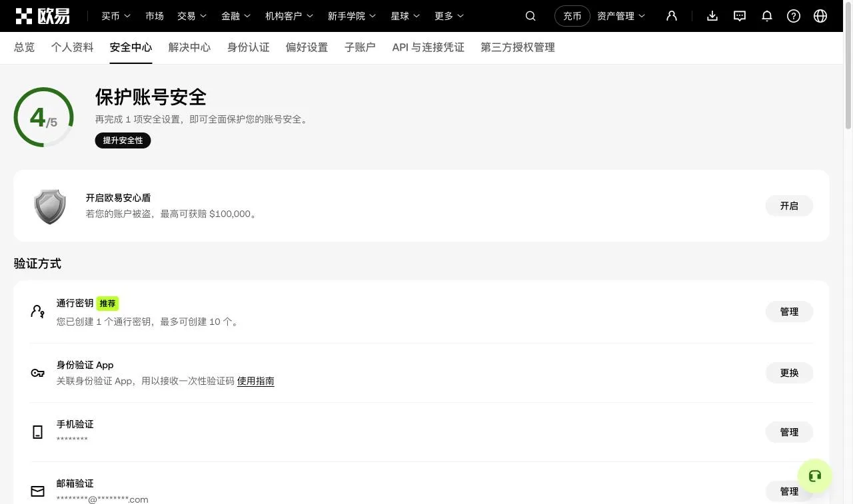Open the search magnifier icon

coord(530,16)
